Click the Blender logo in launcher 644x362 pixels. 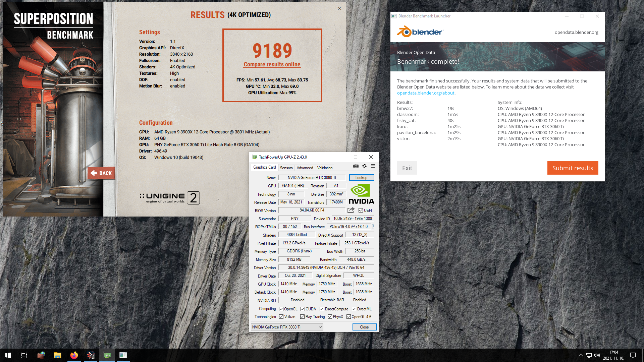[x=420, y=32]
